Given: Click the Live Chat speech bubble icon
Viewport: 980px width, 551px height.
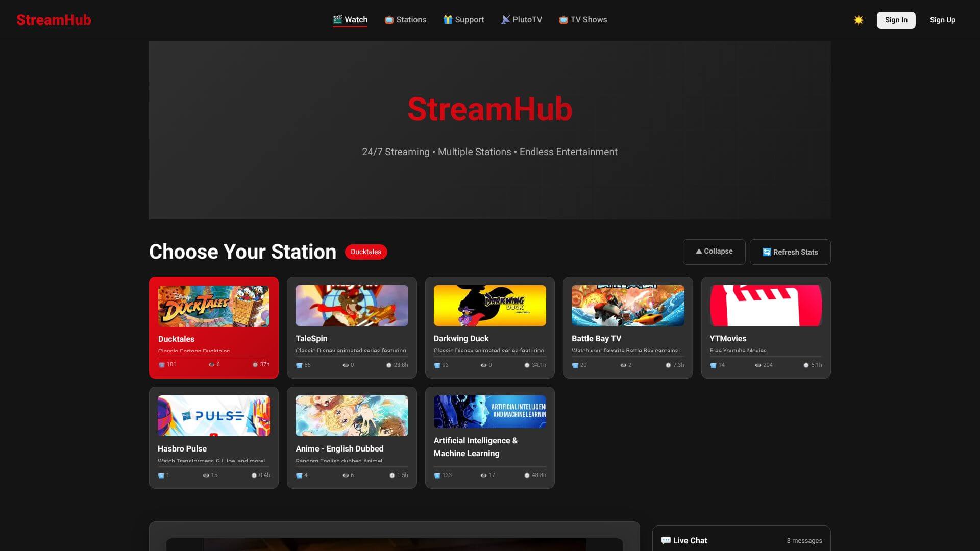Looking at the screenshot, I should [666, 540].
